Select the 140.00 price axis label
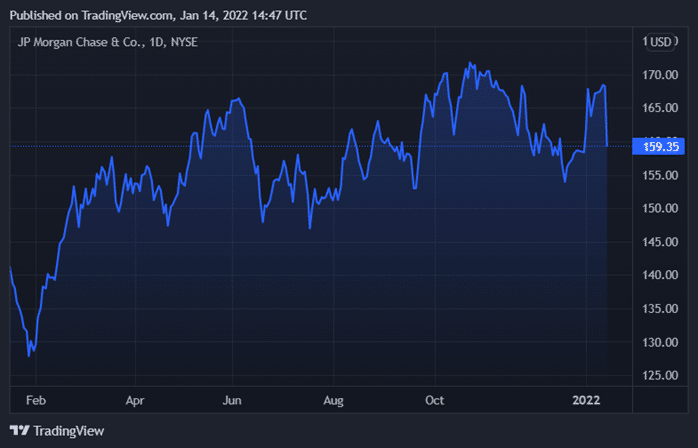The height and width of the screenshot is (448, 698). click(660, 275)
